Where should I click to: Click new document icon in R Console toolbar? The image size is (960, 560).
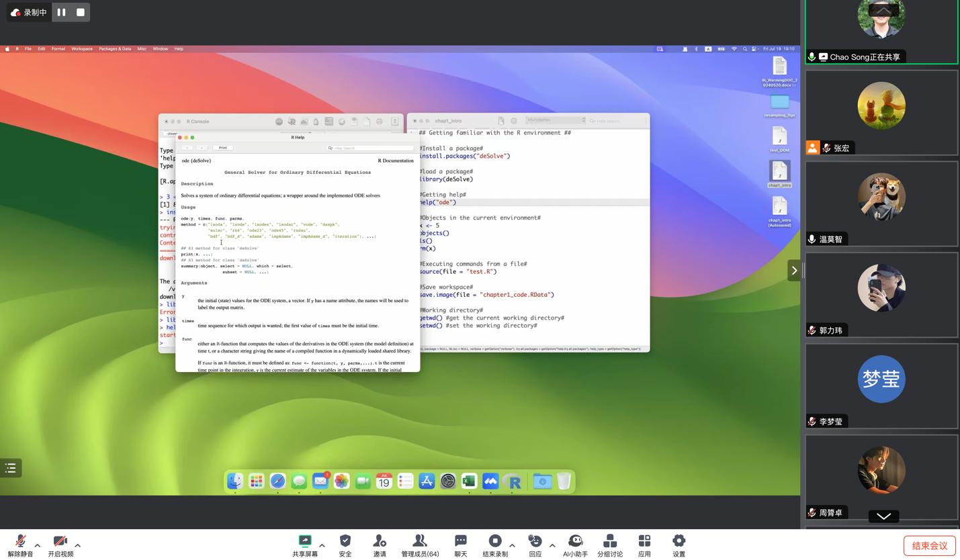click(x=367, y=122)
